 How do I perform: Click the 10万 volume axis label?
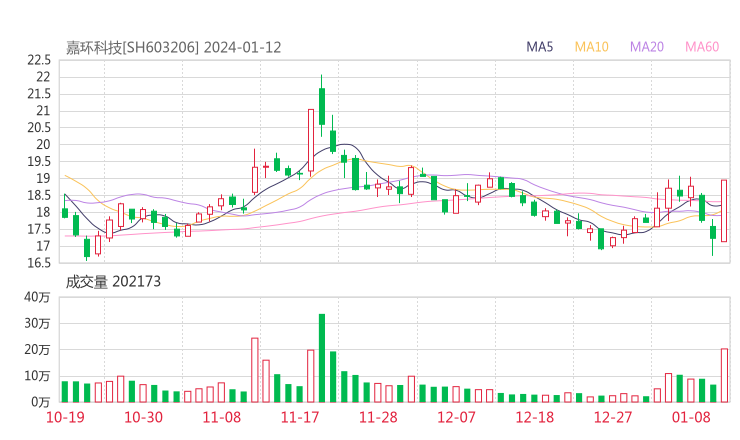coord(37,376)
